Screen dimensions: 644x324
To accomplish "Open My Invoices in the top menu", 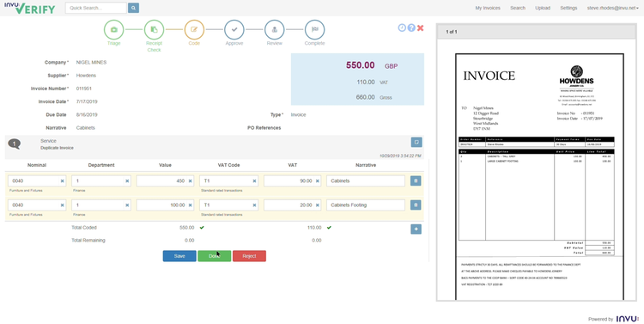I will click(x=488, y=8).
